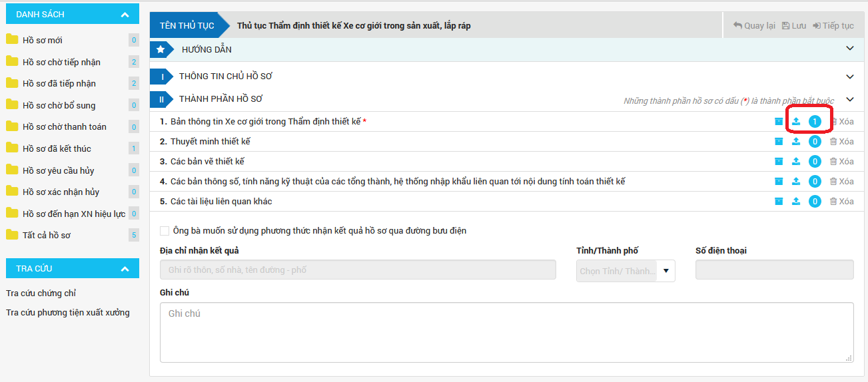Open Hồ sơ xác nhận hủy folder
Viewport: 868px width, 382px height.
[61, 192]
